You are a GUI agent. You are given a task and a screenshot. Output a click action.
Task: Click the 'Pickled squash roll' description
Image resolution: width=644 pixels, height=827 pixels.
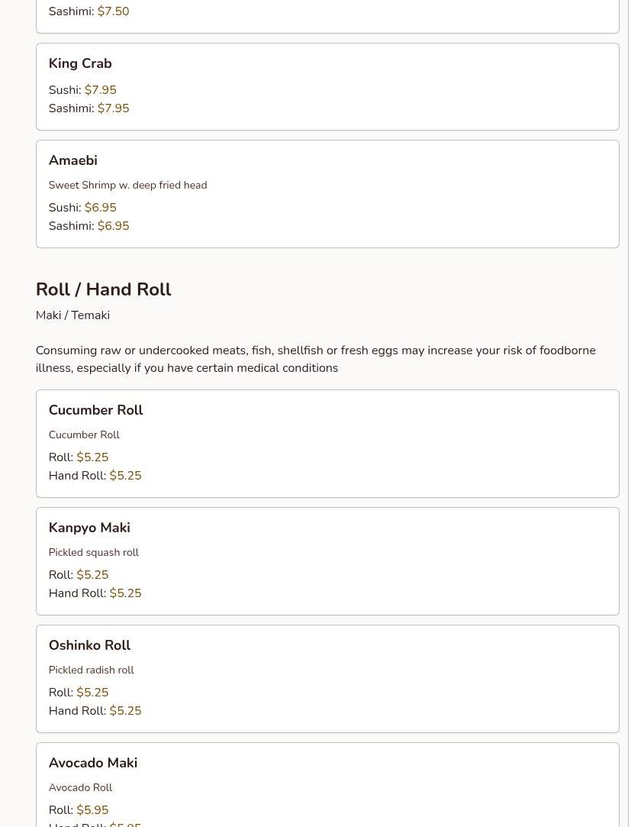(93, 552)
